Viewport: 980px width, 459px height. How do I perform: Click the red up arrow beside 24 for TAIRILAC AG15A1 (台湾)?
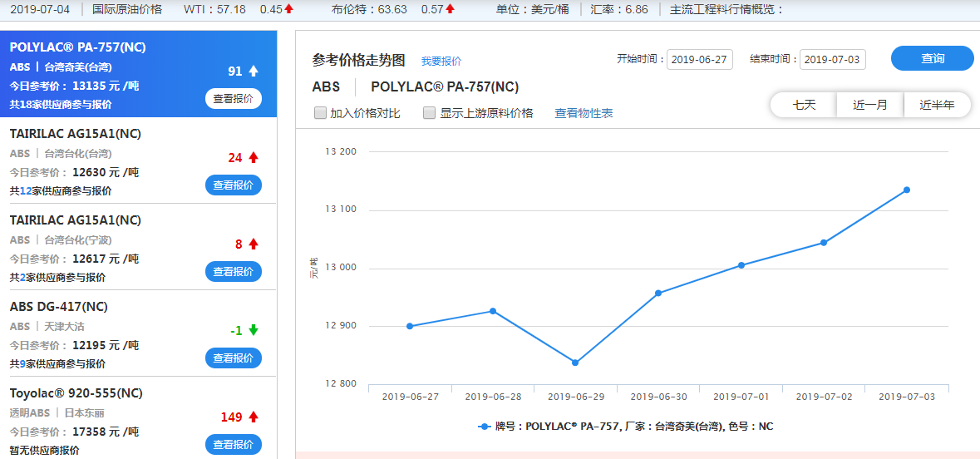(254, 158)
